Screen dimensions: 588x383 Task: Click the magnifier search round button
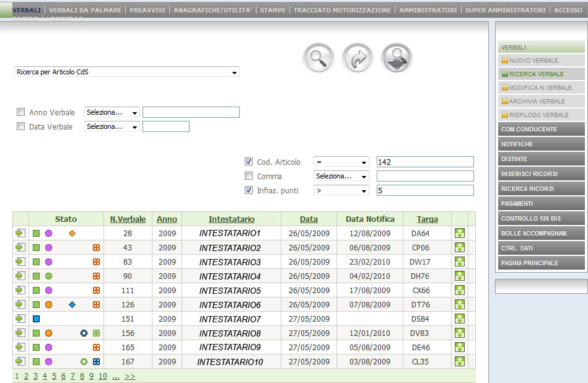click(x=318, y=58)
